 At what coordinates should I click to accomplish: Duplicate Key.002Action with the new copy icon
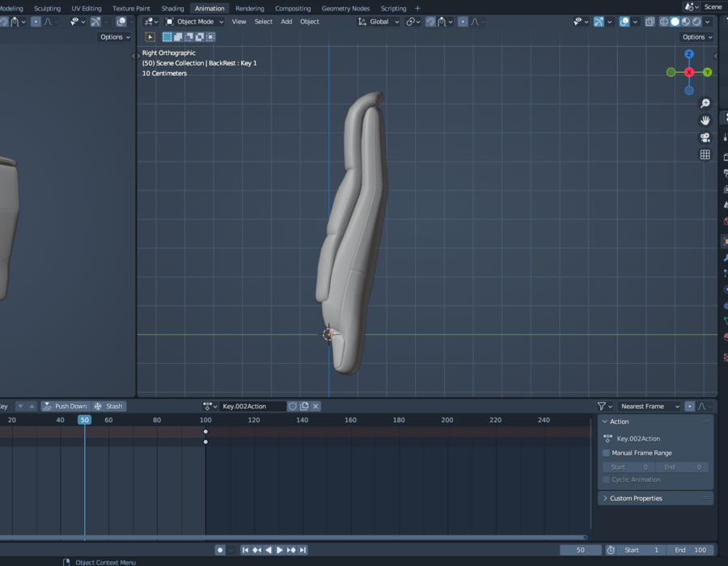[304, 406]
